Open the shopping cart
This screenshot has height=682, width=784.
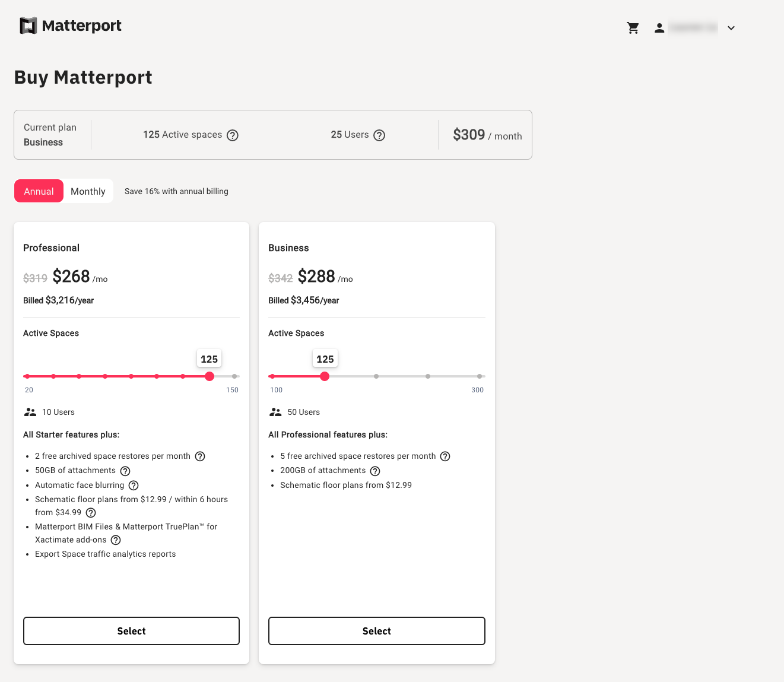[633, 28]
